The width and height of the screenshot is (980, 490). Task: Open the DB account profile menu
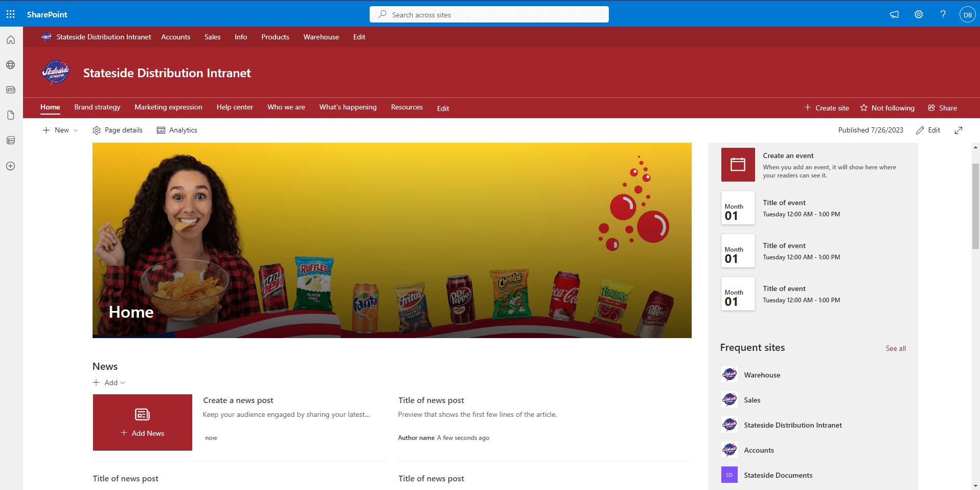pos(967,15)
